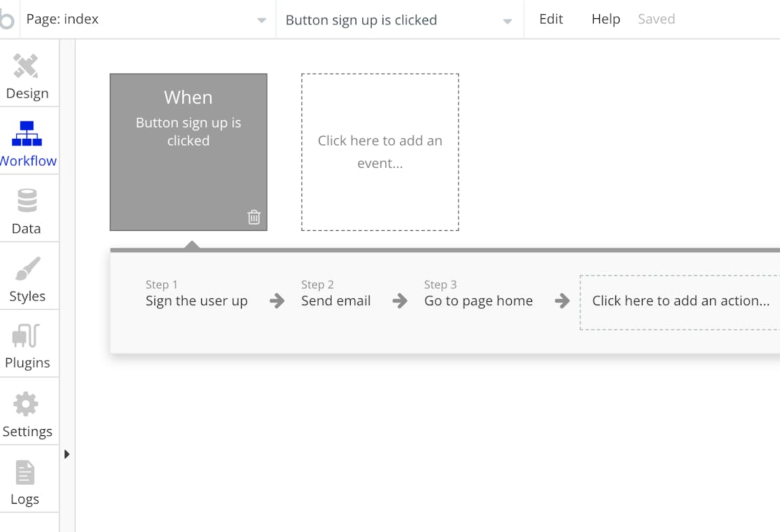Switch to the Styles panel
This screenshot has height=532, width=780.
[27, 276]
